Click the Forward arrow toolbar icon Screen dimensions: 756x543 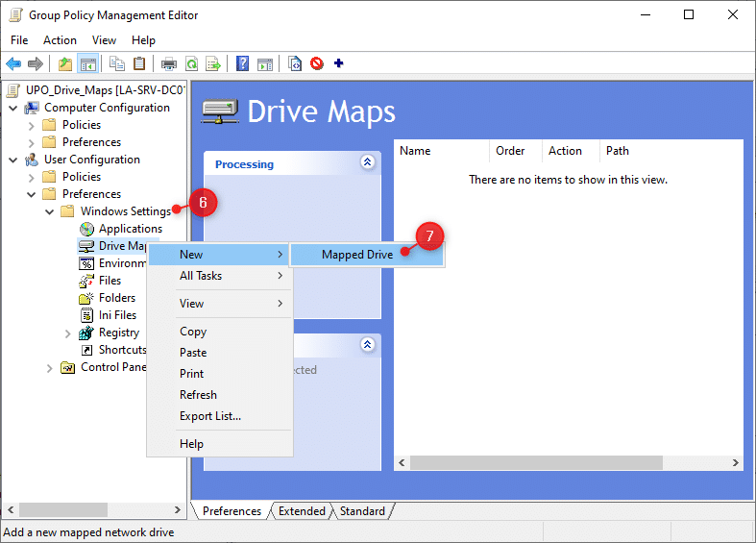pyautogui.click(x=36, y=63)
